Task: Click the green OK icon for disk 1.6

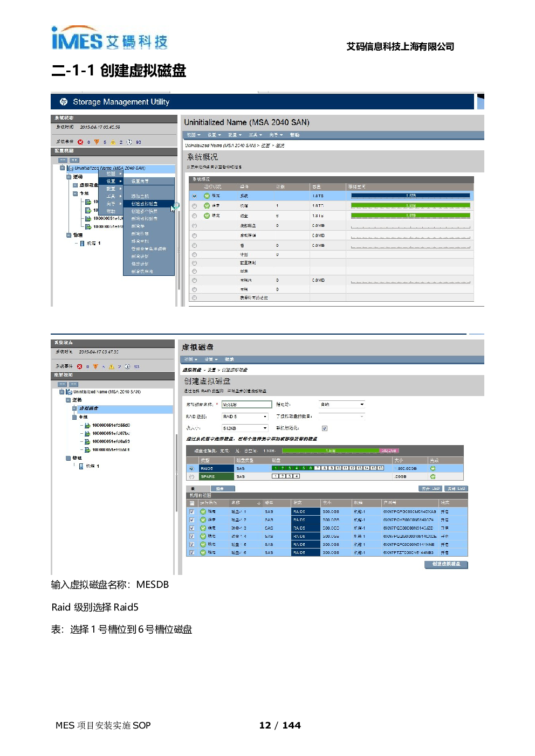Action: click(203, 552)
